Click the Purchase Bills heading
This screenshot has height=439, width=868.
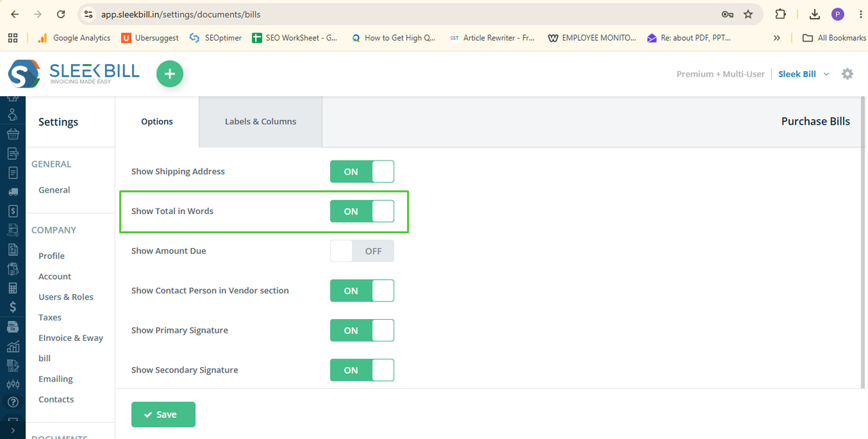point(815,122)
